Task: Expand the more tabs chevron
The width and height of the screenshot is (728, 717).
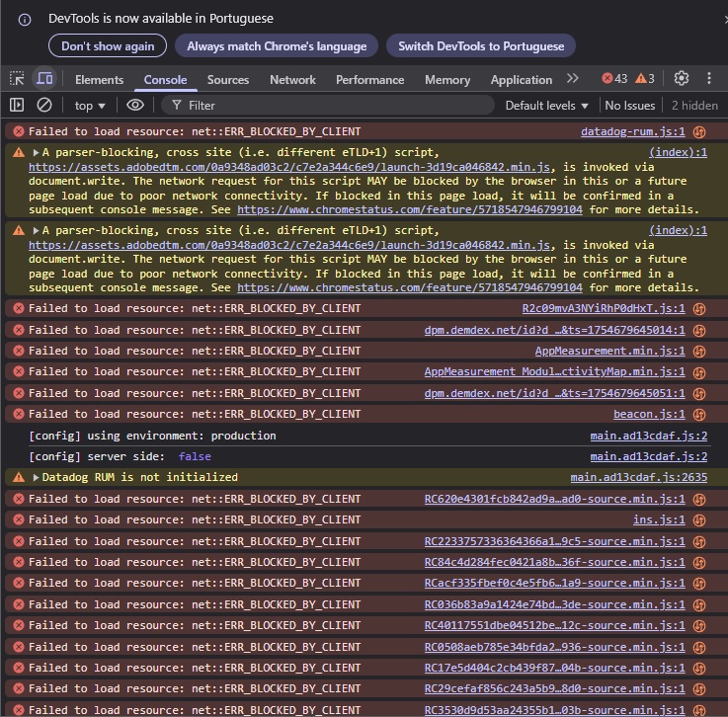Action: [x=573, y=78]
